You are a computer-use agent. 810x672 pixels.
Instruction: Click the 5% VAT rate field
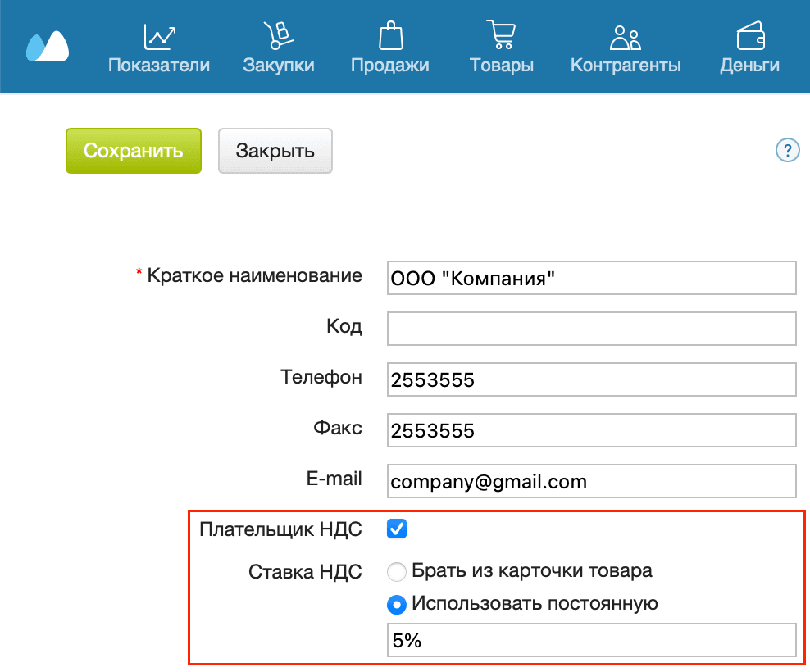[x=591, y=640]
